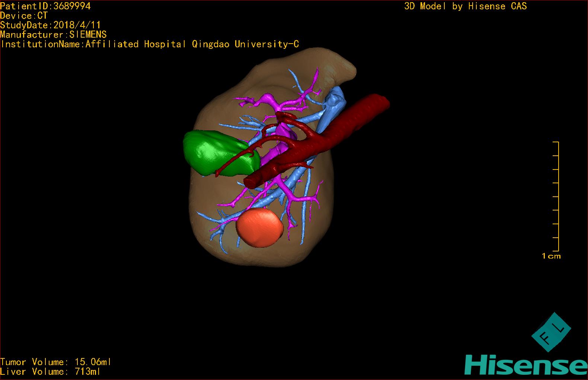
Task: Click the "3D Model by Hisense CAS" title
Action: click(466, 6)
